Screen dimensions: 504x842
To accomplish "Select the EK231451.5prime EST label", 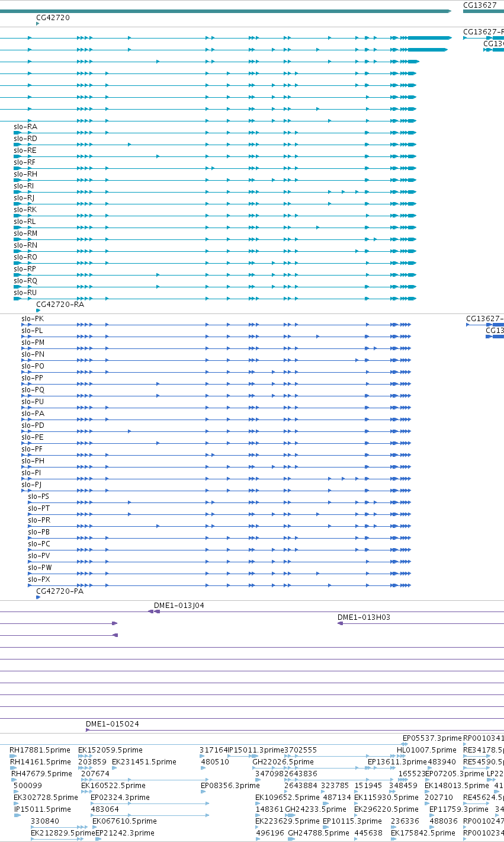I will (144, 762).
